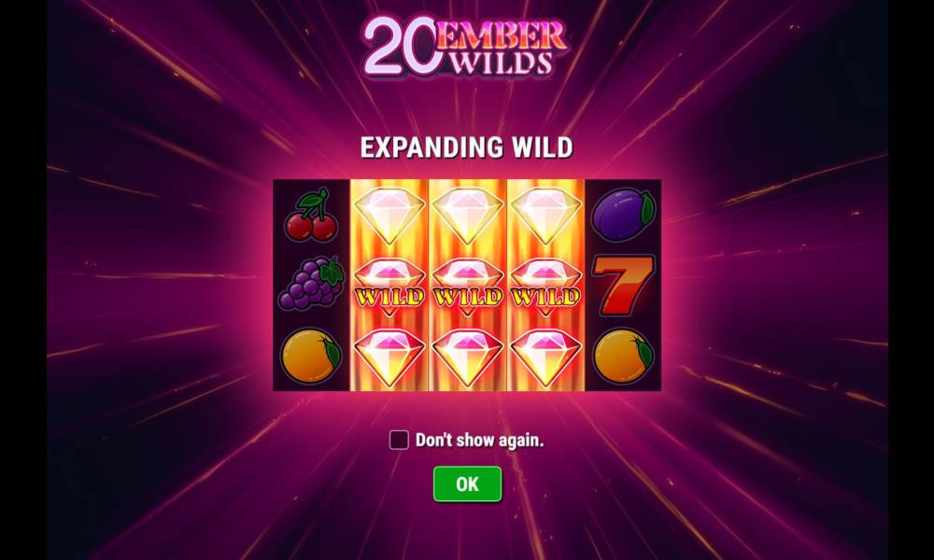Click top white diamond on second reel
Image resolution: width=934 pixels, height=560 pixels.
[x=389, y=216]
